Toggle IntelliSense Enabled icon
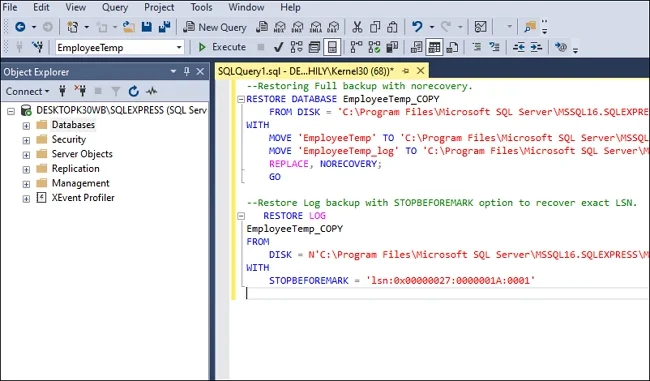Image resolution: width=650 pixels, height=381 pixels. (332, 47)
